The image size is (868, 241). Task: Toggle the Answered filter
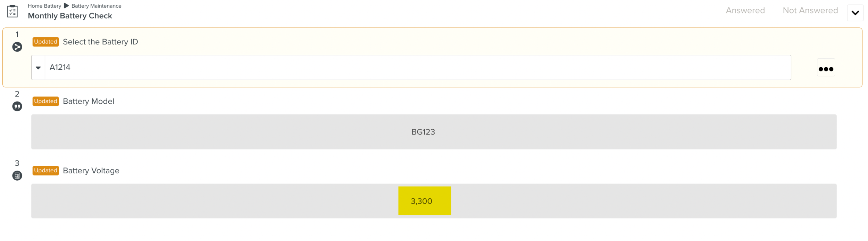click(745, 10)
